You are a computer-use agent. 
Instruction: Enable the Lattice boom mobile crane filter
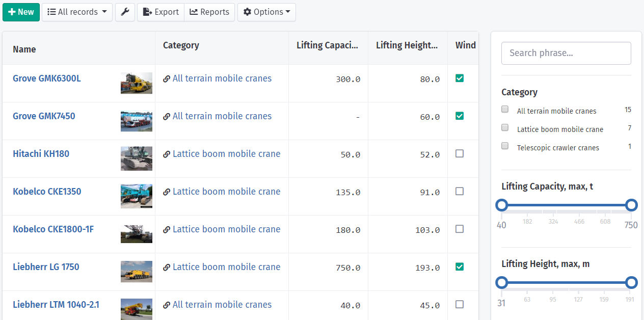click(505, 127)
